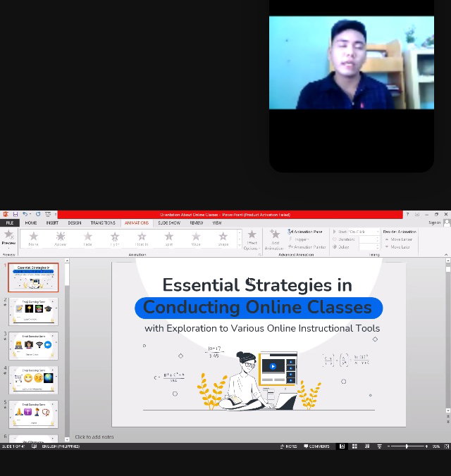Open the Animation group dialog launcher
This screenshot has height=476, width=451.
260,255
